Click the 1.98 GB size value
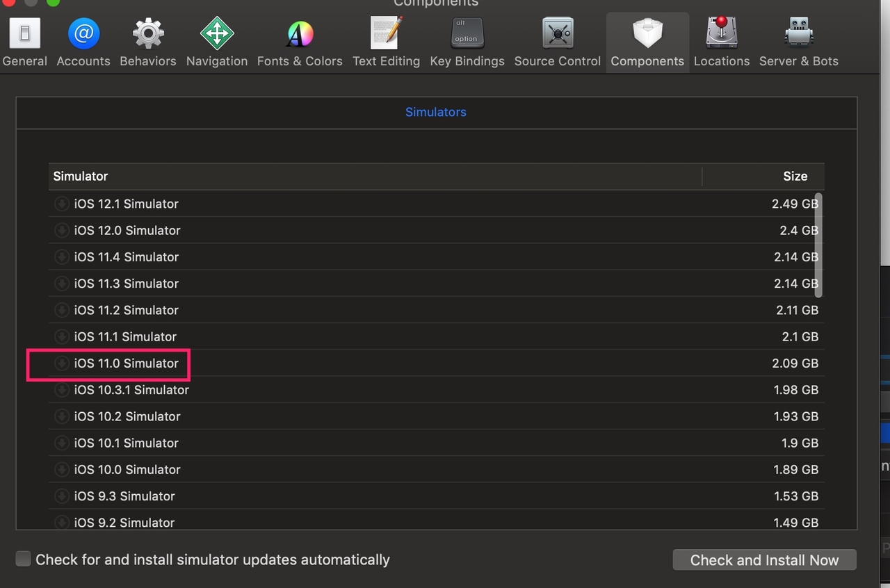Viewport: 890px width, 588px height. pos(796,390)
